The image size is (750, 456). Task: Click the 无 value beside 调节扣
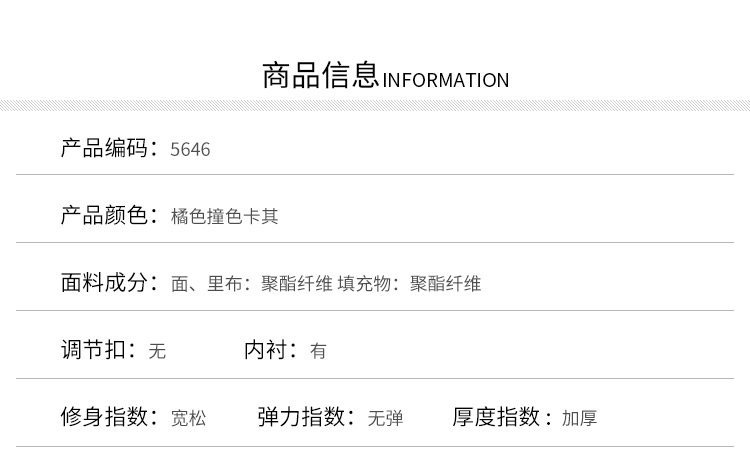(x=157, y=351)
